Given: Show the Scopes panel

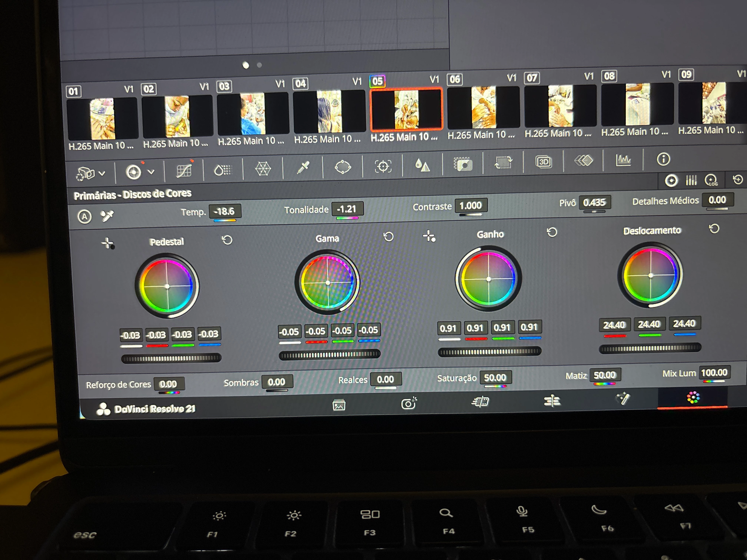Looking at the screenshot, I should click(623, 160).
